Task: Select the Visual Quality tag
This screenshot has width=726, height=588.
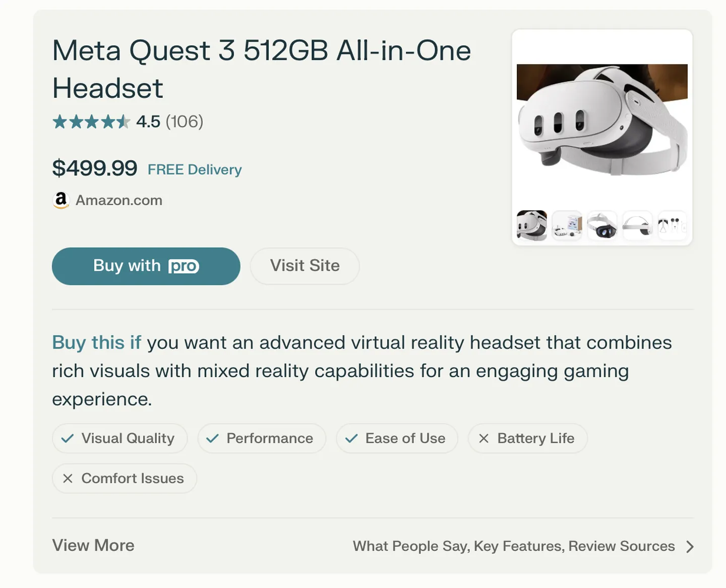Action: pyautogui.click(x=119, y=438)
